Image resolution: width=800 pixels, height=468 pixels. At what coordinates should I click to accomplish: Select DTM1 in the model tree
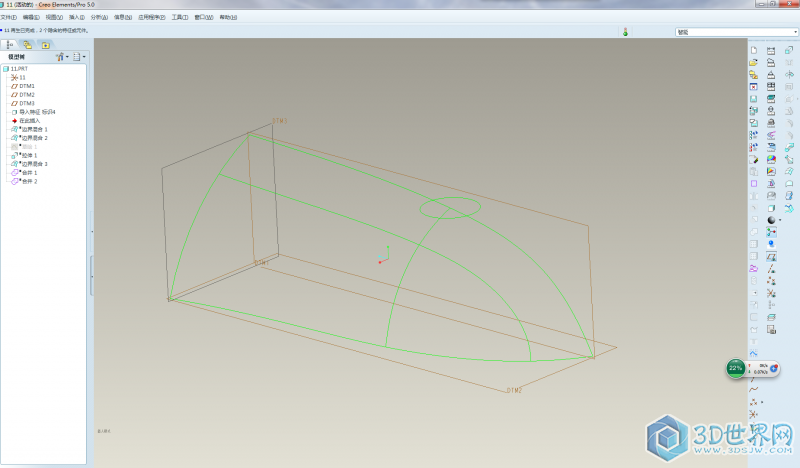(x=23, y=86)
